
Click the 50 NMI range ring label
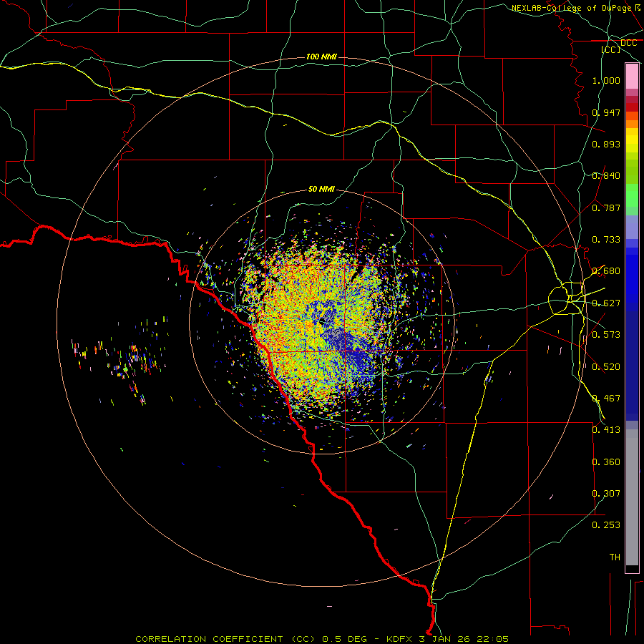pyautogui.click(x=321, y=189)
